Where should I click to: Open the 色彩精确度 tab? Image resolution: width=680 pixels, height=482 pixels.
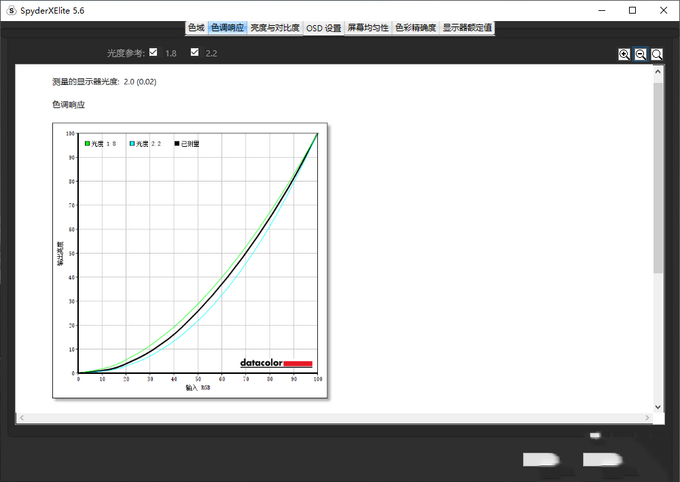click(415, 28)
